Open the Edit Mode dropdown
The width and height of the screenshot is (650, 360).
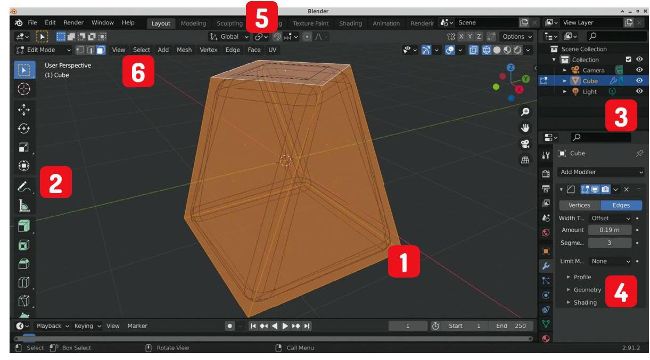click(x=43, y=50)
